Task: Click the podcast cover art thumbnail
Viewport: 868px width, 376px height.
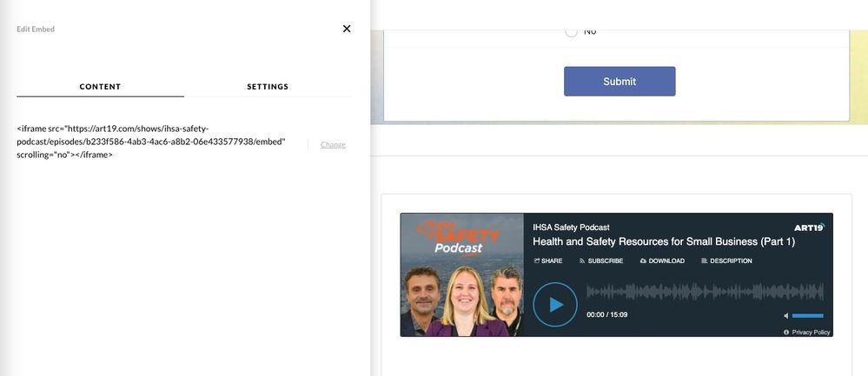Action: coord(461,274)
